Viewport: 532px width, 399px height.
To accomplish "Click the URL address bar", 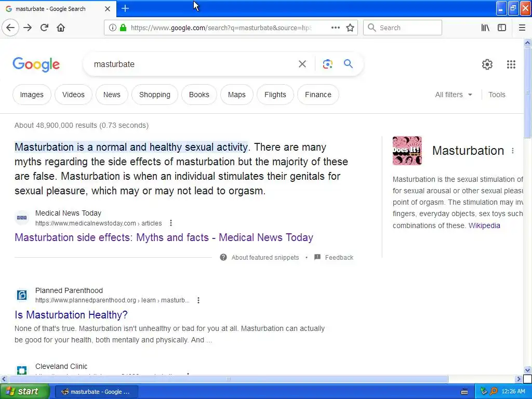I will 220,28.
